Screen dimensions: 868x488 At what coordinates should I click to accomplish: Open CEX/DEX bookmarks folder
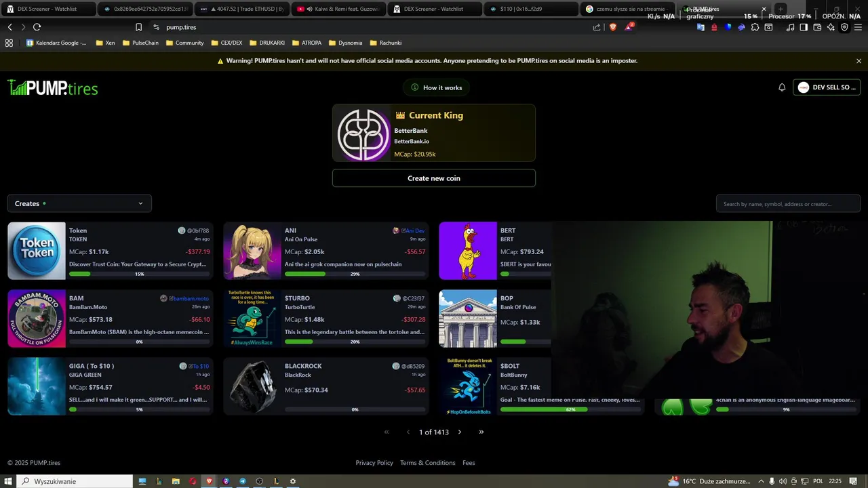pyautogui.click(x=226, y=43)
